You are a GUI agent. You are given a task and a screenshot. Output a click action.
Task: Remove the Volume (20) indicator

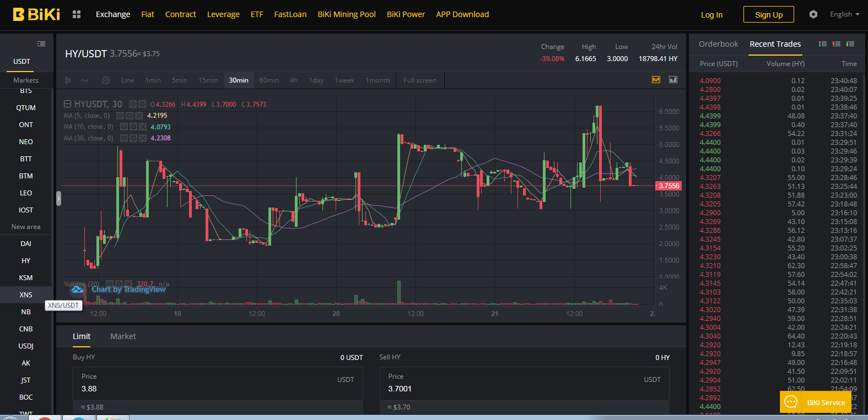point(128,284)
